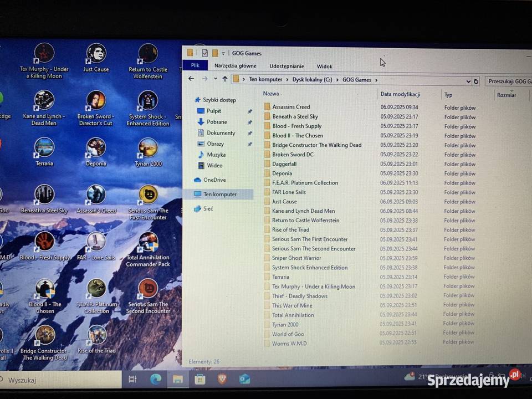The height and width of the screenshot is (399, 532).
Task: Select Blood - Fresh Supply desktop shortcut
Action: (45, 246)
